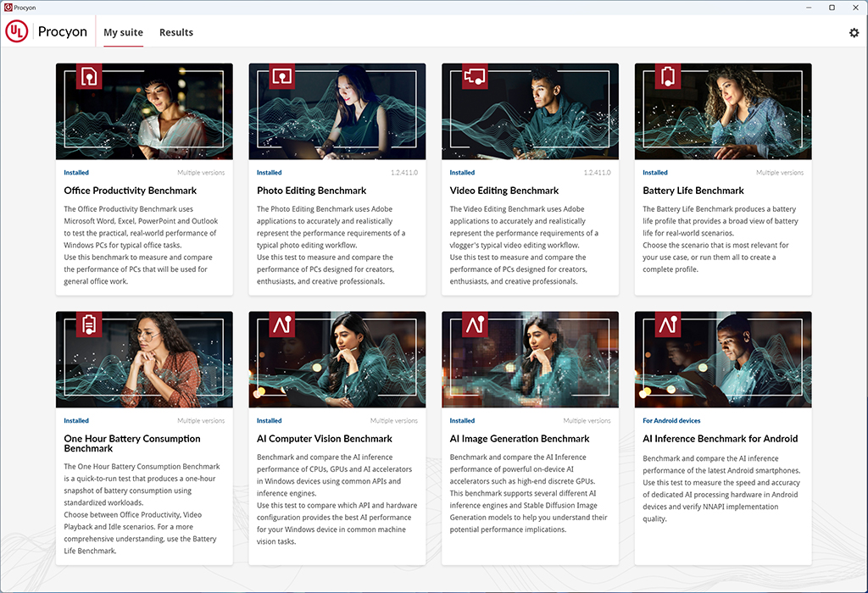Click version 1.2.411.0 on Video Editing card

pyautogui.click(x=598, y=173)
